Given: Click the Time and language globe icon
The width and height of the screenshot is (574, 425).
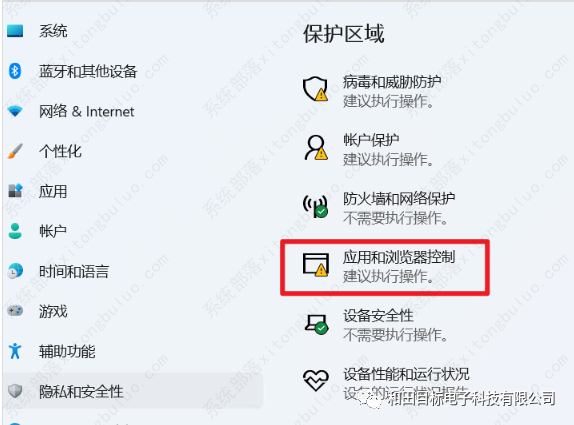Looking at the screenshot, I should click(x=15, y=271).
